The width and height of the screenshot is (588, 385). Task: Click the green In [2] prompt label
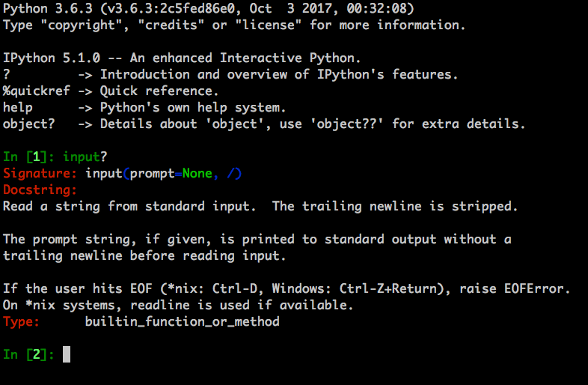(x=28, y=354)
